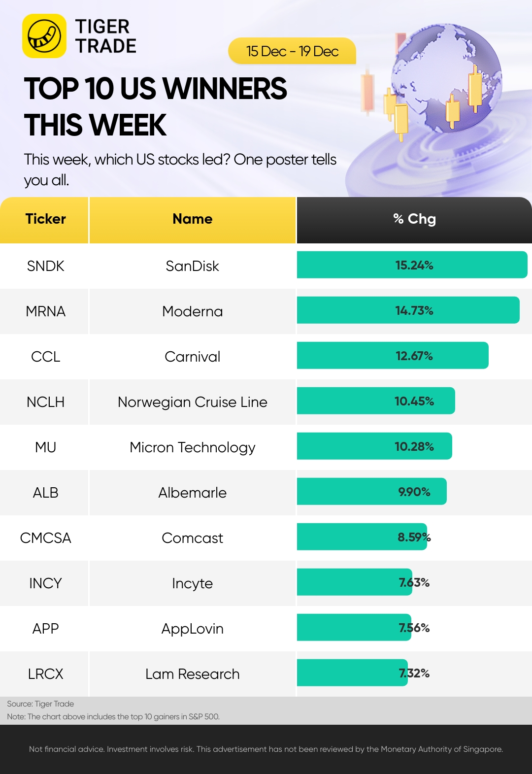Click the % Chg column header

pos(414,219)
